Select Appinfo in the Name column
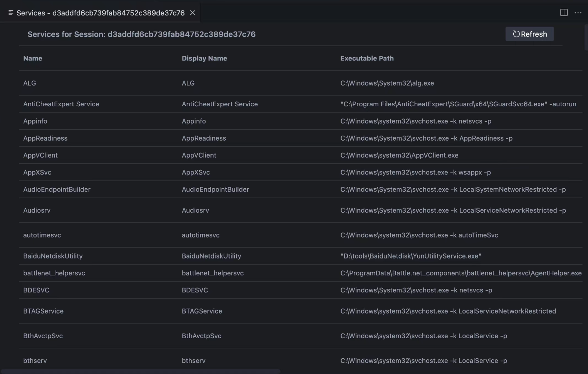Image resolution: width=588 pixels, height=374 pixels. 35,121
